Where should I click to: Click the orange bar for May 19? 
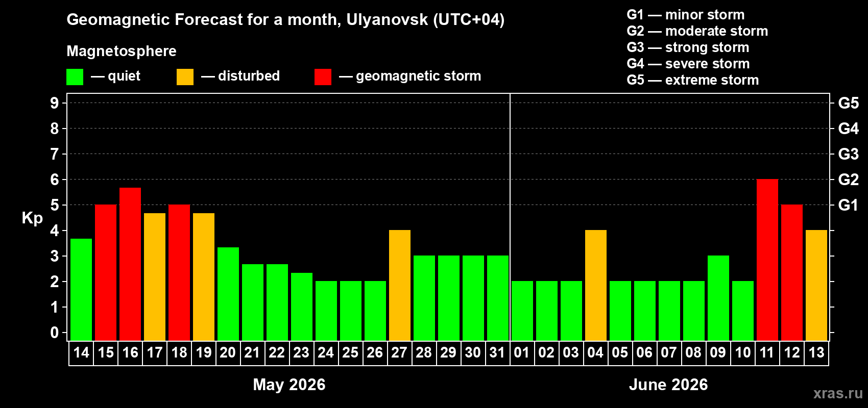click(x=204, y=277)
